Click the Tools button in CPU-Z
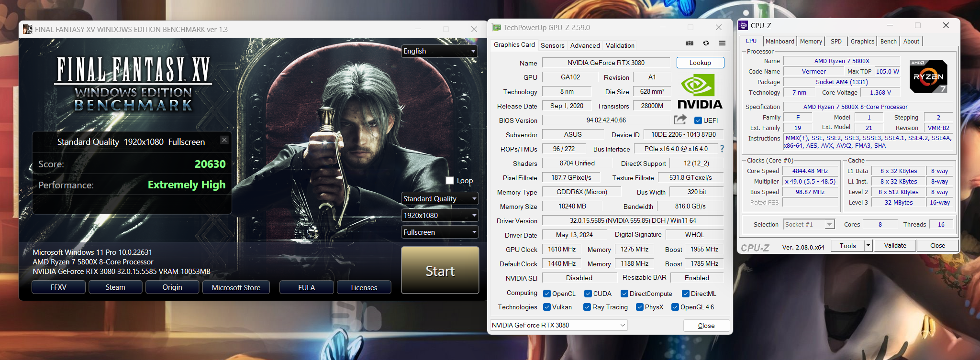This screenshot has width=980, height=360. click(x=848, y=246)
